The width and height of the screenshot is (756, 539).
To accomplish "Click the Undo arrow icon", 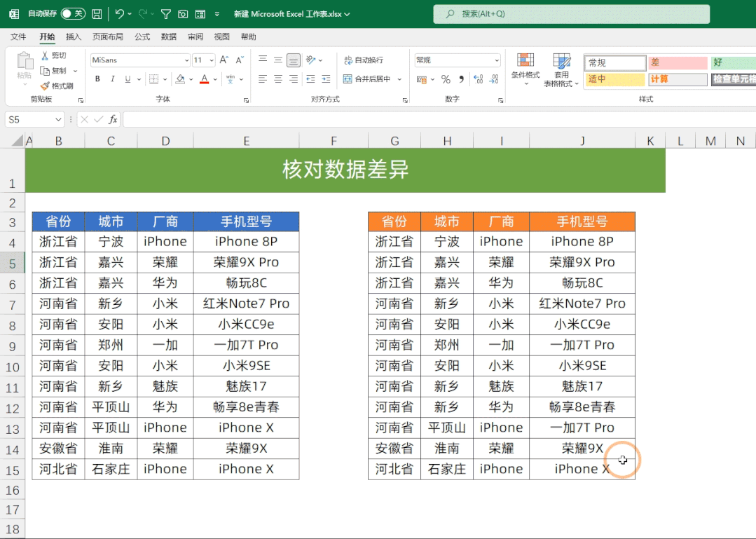I will click(x=120, y=14).
